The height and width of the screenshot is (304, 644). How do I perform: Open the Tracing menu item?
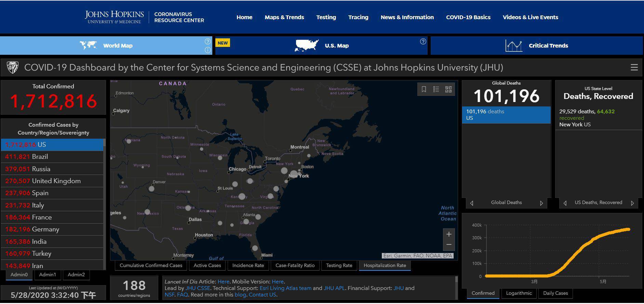pyautogui.click(x=358, y=17)
